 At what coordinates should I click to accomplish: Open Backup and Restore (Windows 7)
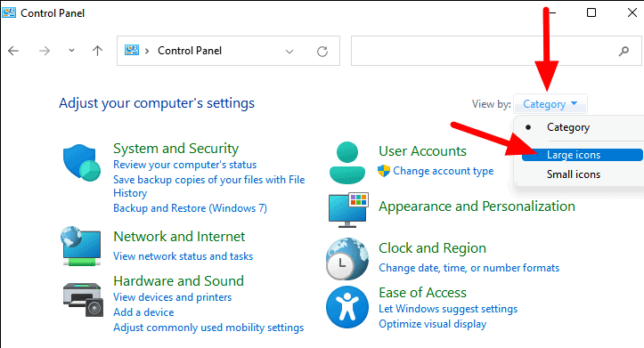[190, 208]
